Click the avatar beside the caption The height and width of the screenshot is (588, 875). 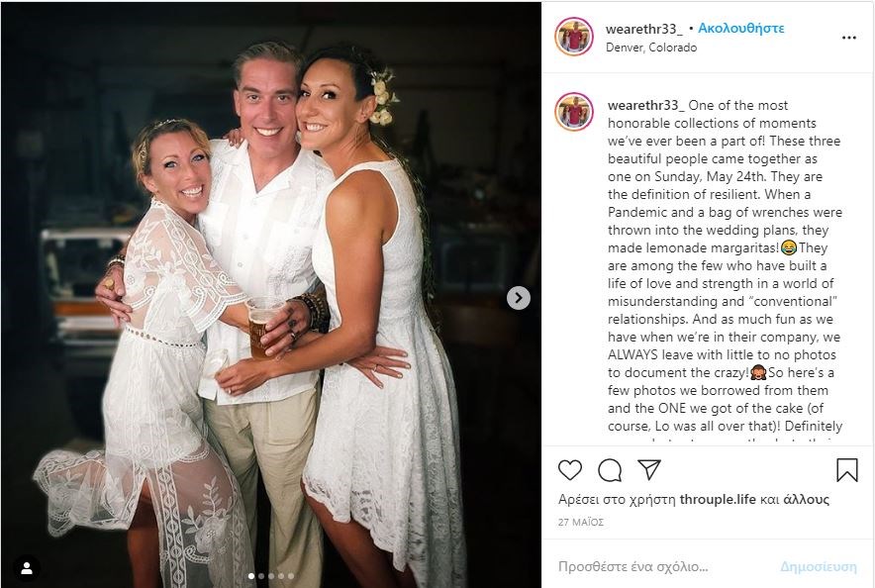574,112
